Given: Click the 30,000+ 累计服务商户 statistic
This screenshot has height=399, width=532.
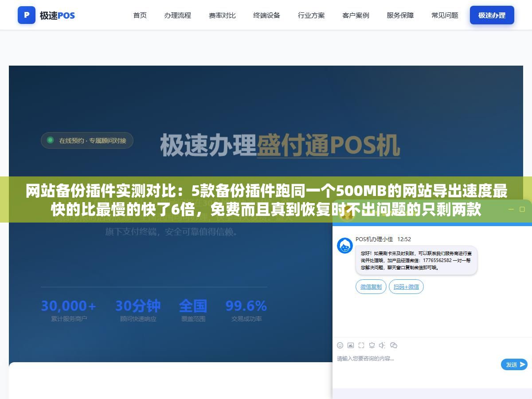Looking at the screenshot, I should click(x=69, y=310).
